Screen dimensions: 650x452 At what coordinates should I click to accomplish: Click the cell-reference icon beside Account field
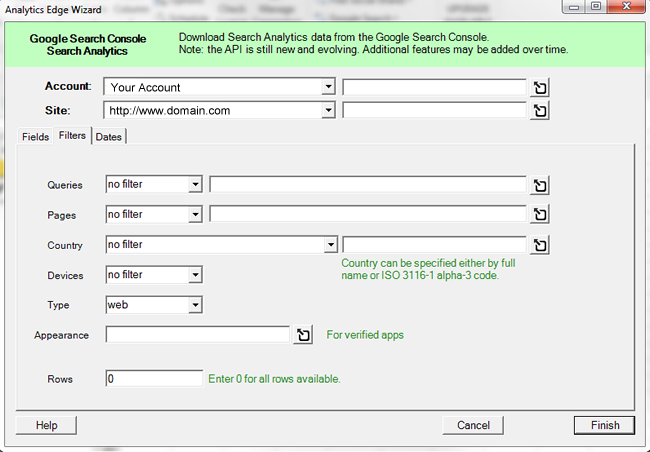[x=540, y=87]
